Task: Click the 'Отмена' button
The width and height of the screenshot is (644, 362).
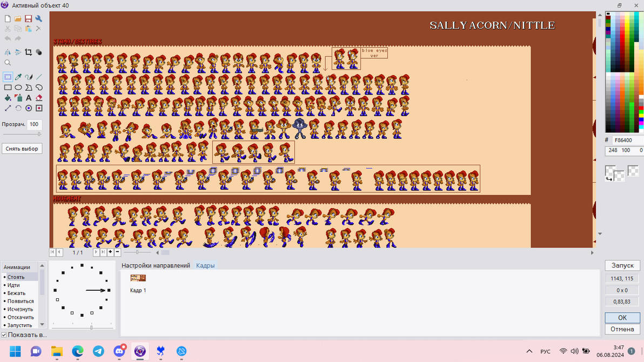Action: [622, 329]
